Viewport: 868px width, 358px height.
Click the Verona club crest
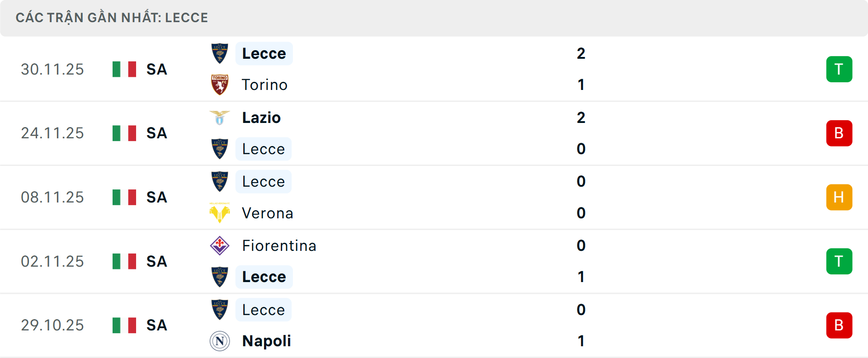pyautogui.click(x=220, y=213)
